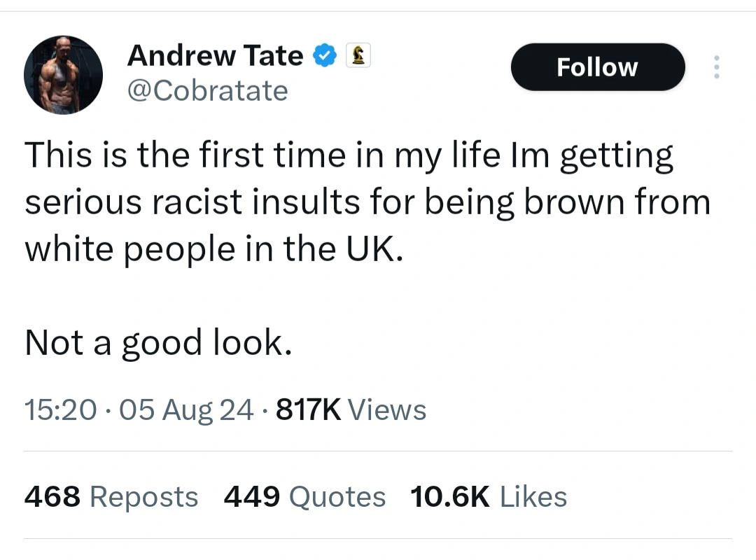View the Quotes of this post
The height and width of the screenshot is (560, 756).
[x=337, y=497]
